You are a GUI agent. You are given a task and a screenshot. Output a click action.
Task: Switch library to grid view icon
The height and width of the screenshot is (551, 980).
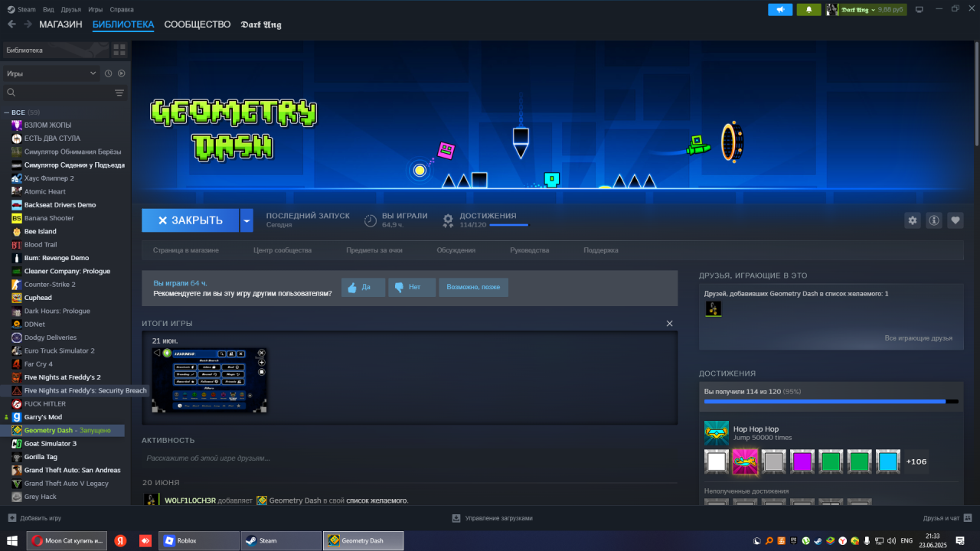coord(119,50)
